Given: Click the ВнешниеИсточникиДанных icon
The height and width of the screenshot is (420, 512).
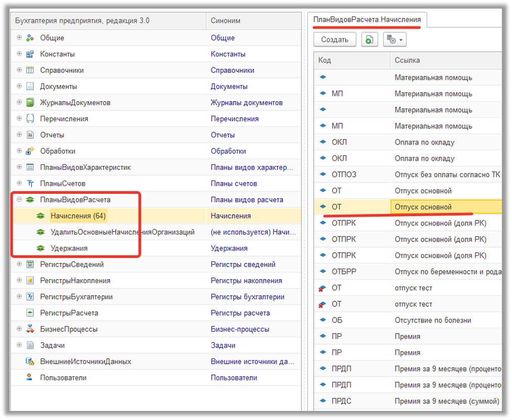Looking at the screenshot, I should (30, 361).
